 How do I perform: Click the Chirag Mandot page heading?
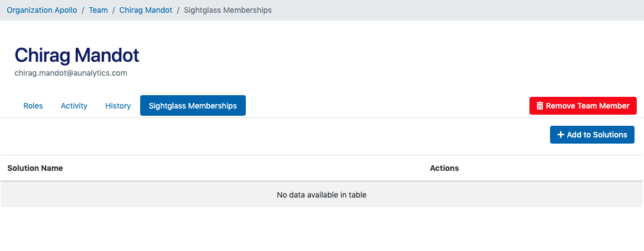click(77, 55)
